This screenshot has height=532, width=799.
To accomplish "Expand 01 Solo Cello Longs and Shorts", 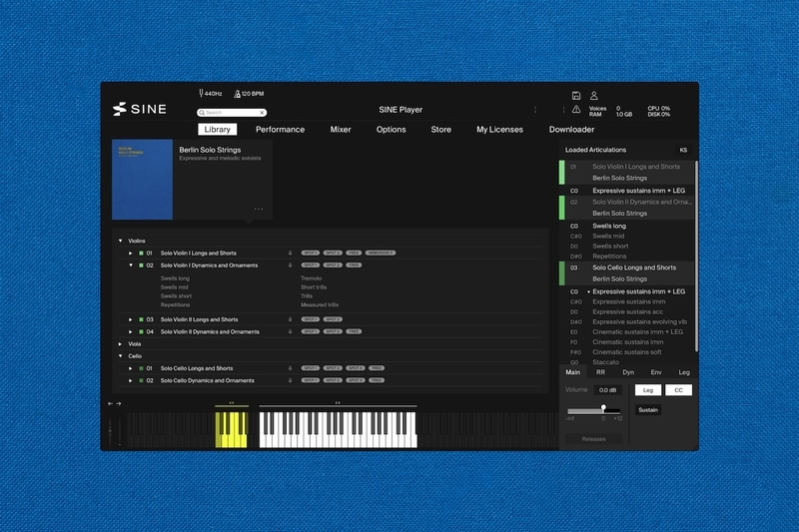I will click(x=131, y=368).
